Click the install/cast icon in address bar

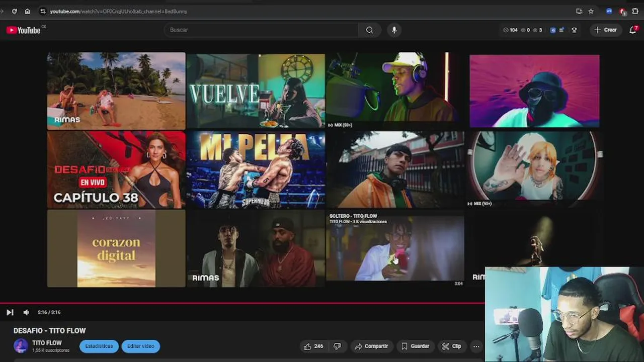pyautogui.click(x=579, y=11)
